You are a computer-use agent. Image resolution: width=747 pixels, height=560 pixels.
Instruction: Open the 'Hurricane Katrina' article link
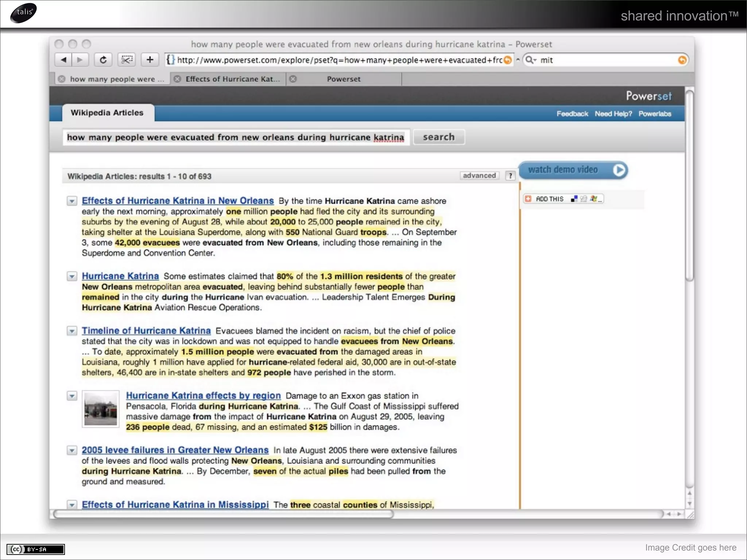pyautogui.click(x=120, y=276)
